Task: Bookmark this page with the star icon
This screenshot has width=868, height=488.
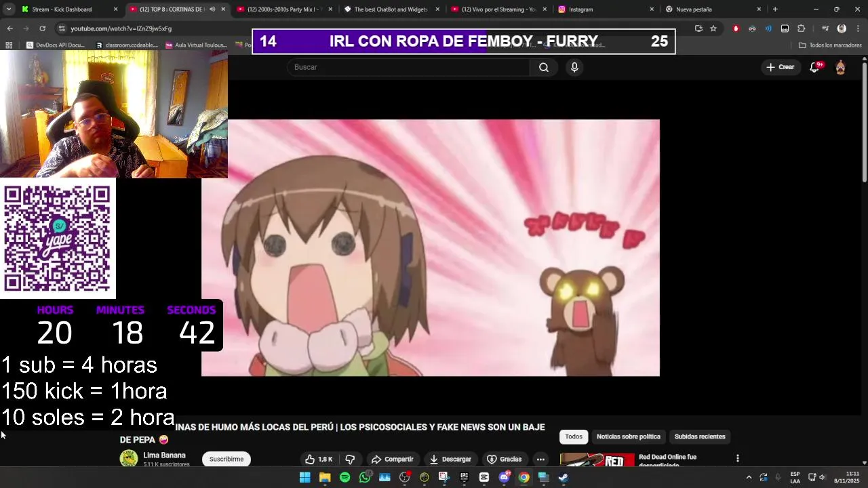Action: 713,28
